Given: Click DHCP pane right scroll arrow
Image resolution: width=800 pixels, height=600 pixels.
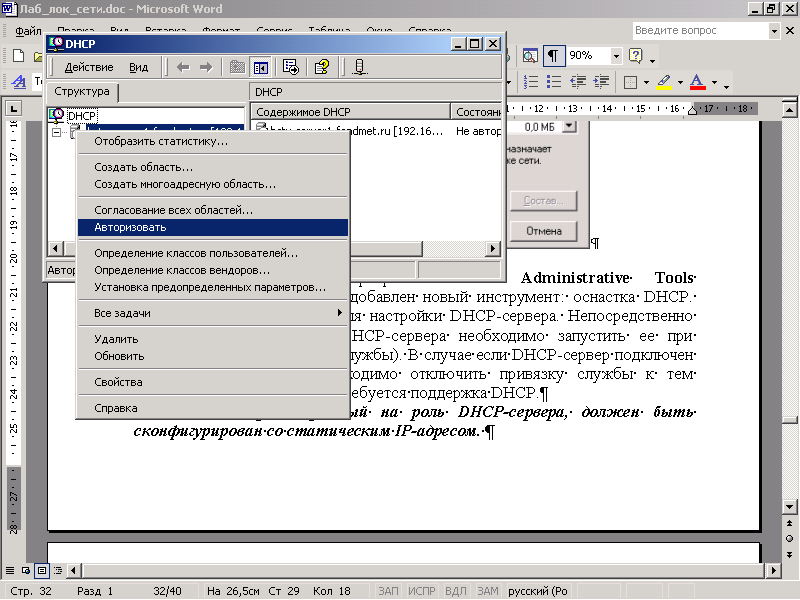Looking at the screenshot, I should (492, 248).
